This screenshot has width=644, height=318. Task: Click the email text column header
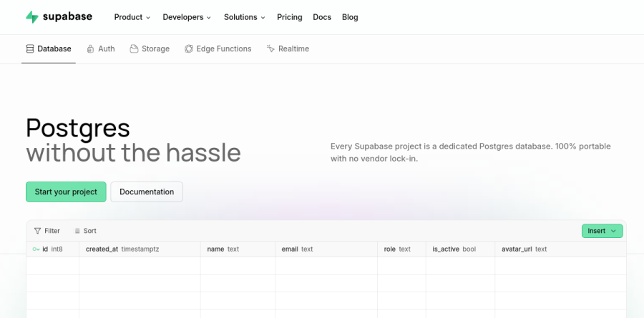click(326, 249)
